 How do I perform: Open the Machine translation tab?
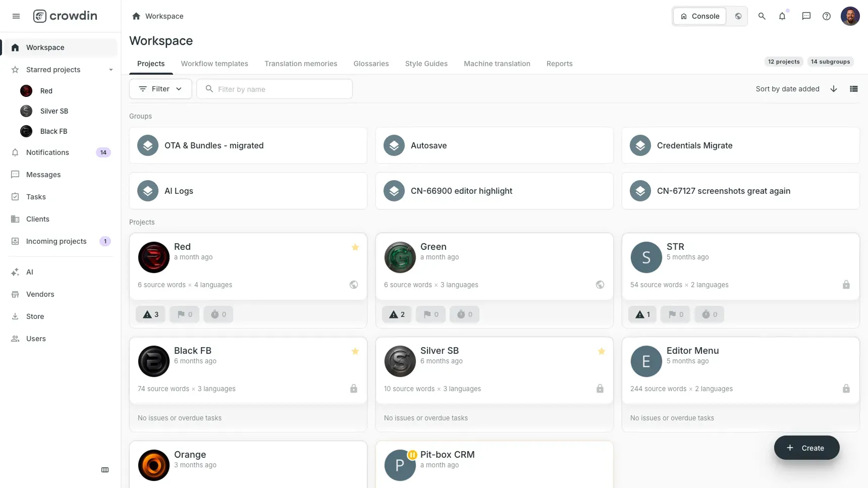[497, 64]
